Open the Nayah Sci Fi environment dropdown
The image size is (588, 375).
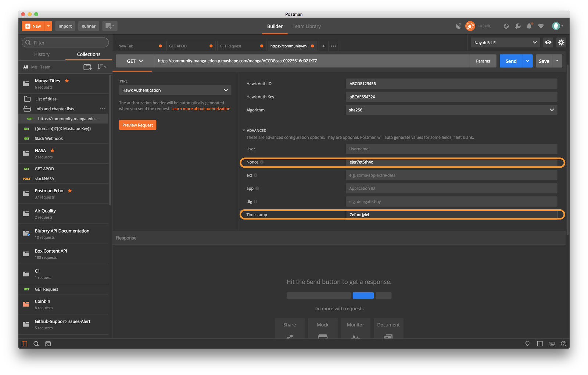pos(505,43)
